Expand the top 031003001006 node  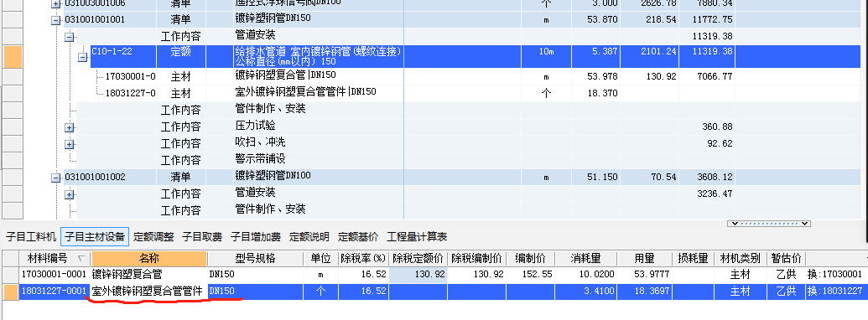pos(55,4)
